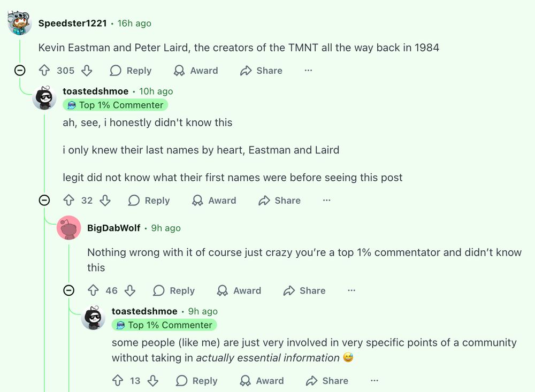Image resolution: width=535 pixels, height=392 pixels.
Task: Open the overflow menu on BigDabWolf's comment
Action: tap(351, 290)
